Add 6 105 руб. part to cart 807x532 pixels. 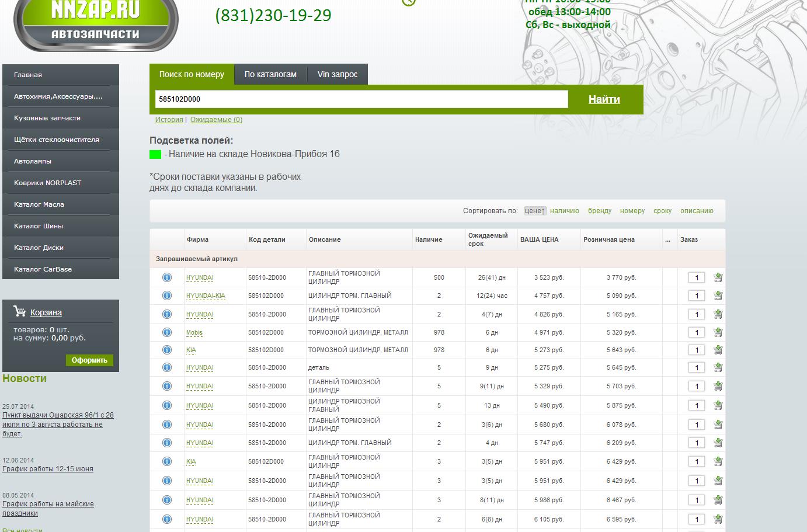(718, 519)
